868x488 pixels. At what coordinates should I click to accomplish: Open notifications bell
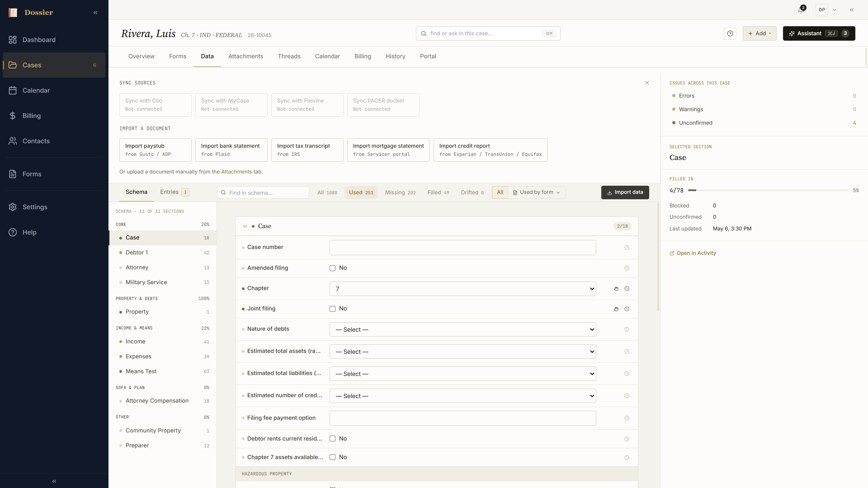[801, 10]
